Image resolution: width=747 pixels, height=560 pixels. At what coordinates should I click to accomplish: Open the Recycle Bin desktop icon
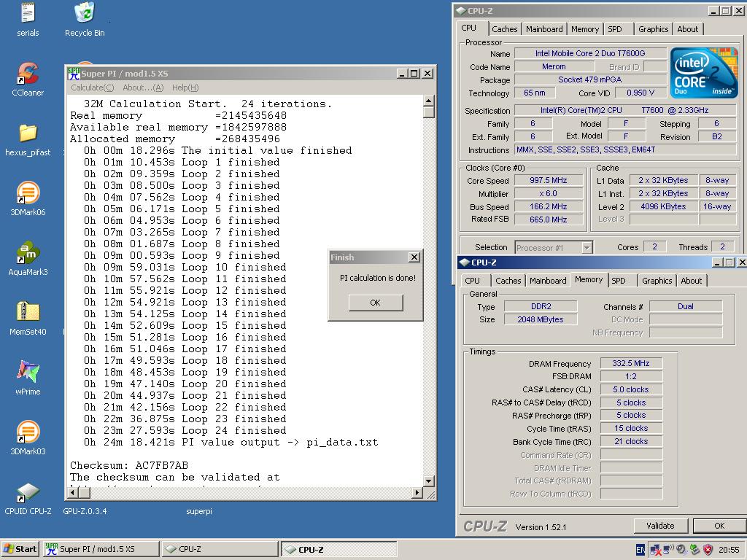85,13
